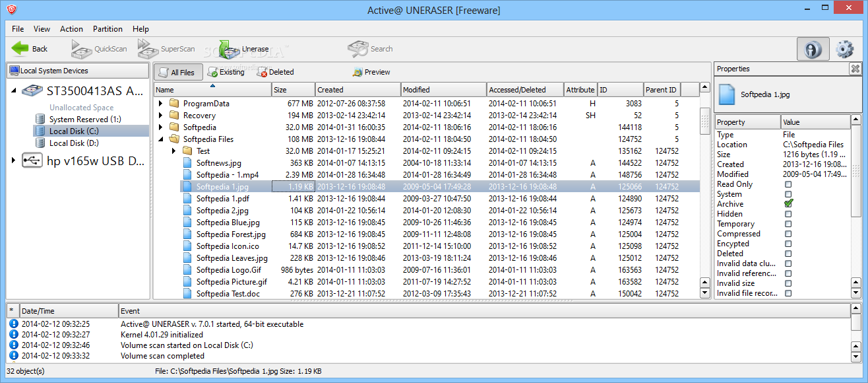This screenshot has width=868, height=383.
Task: Open the Search tool
Action: click(370, 48)
